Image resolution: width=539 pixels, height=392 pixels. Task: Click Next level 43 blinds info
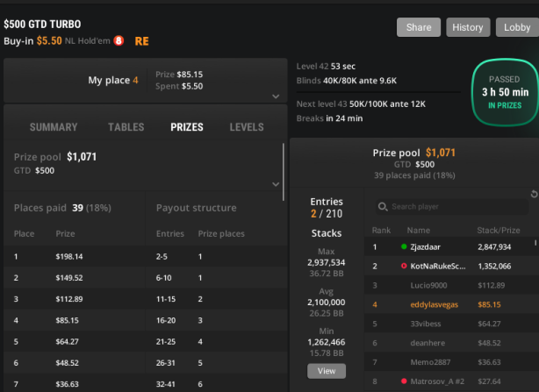[x=361, y=104]
